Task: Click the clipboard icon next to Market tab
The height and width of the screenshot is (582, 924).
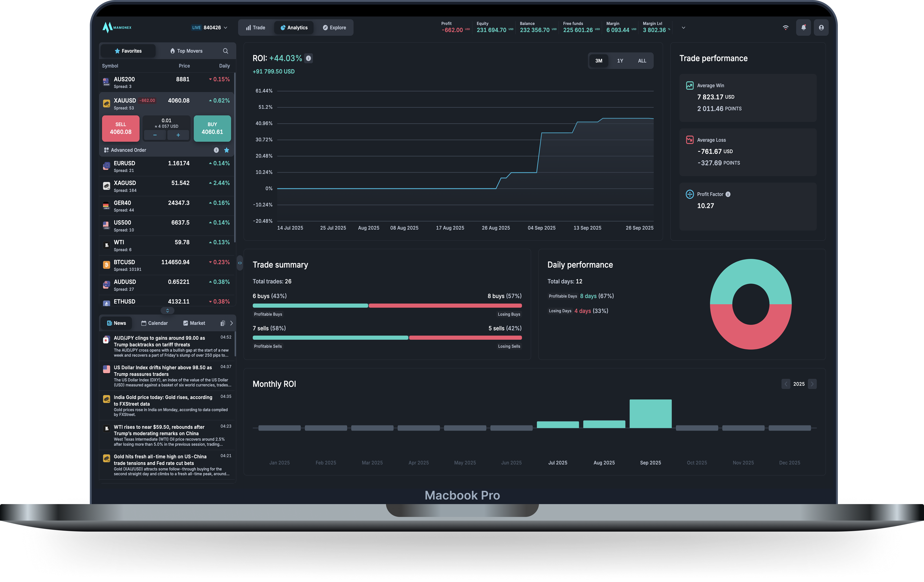Action: (223, 323)
